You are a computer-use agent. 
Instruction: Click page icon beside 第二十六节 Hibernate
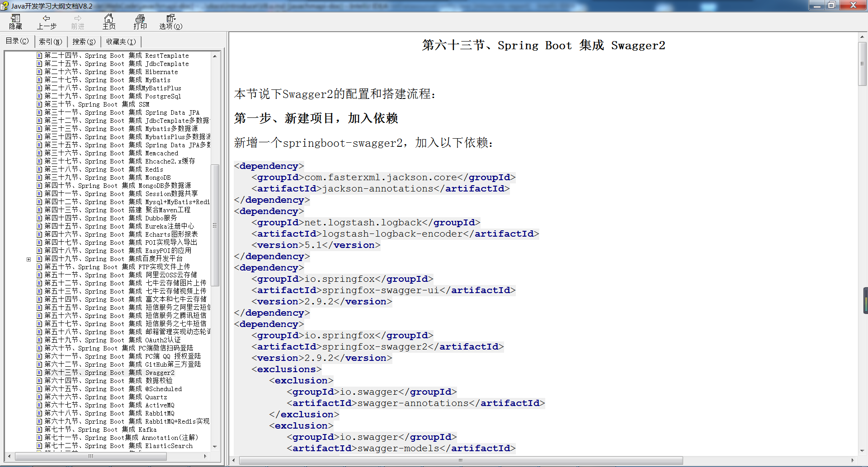point(40,72)
